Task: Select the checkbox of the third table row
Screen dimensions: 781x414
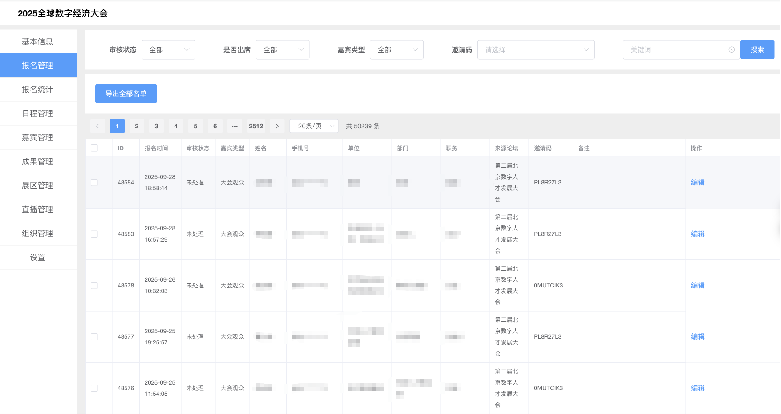Action: click(94, 285)
